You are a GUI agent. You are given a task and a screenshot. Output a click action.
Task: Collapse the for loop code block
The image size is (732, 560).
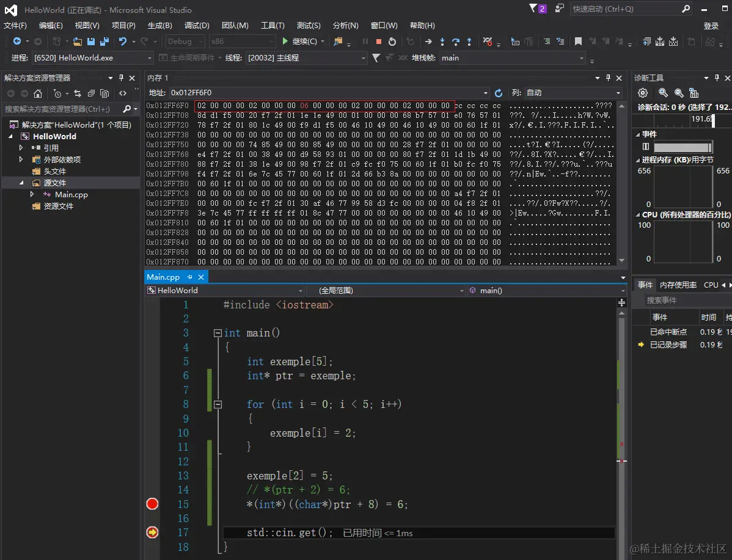(x=218, y=404)
